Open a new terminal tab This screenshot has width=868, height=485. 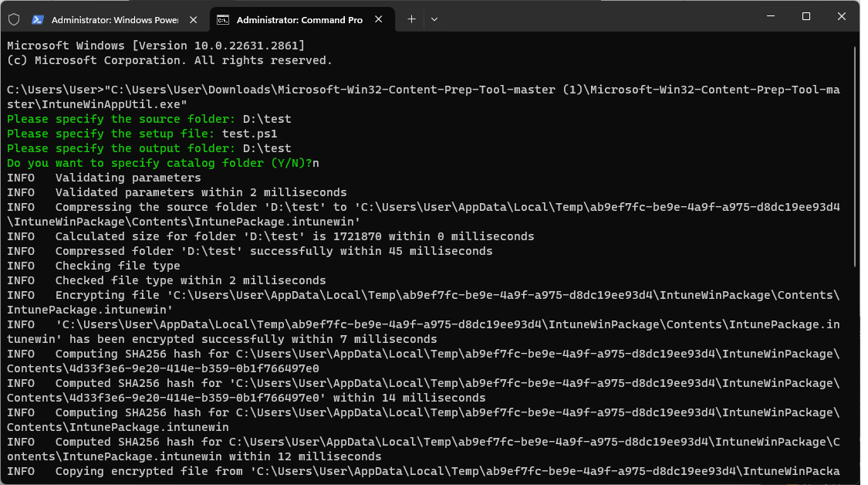411,19
